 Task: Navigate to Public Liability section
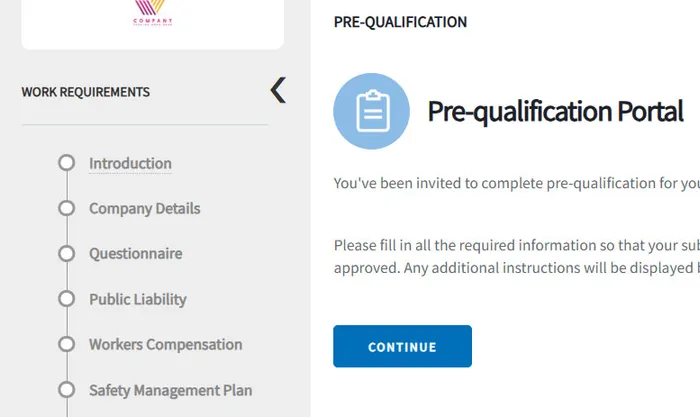coord(137,299)
